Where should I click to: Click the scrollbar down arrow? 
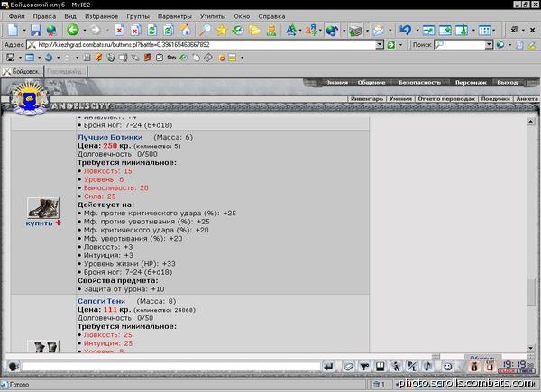[x=531, y=348]
